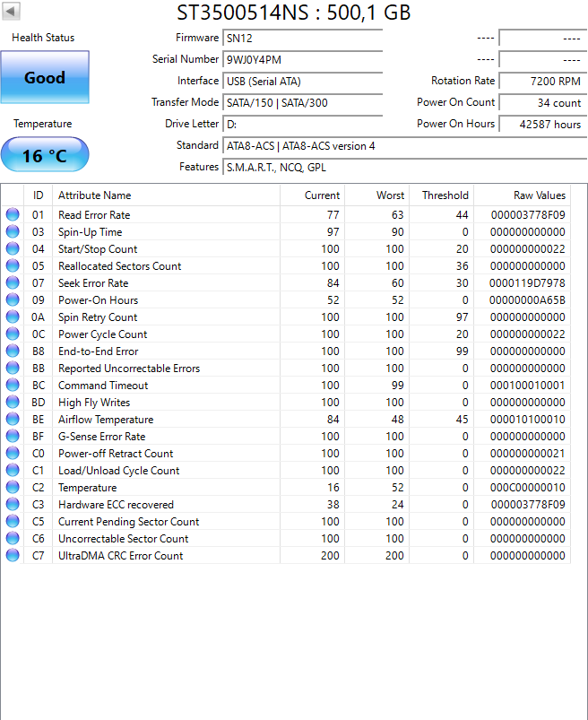Click status orb for Spin Retry Count

13,317
